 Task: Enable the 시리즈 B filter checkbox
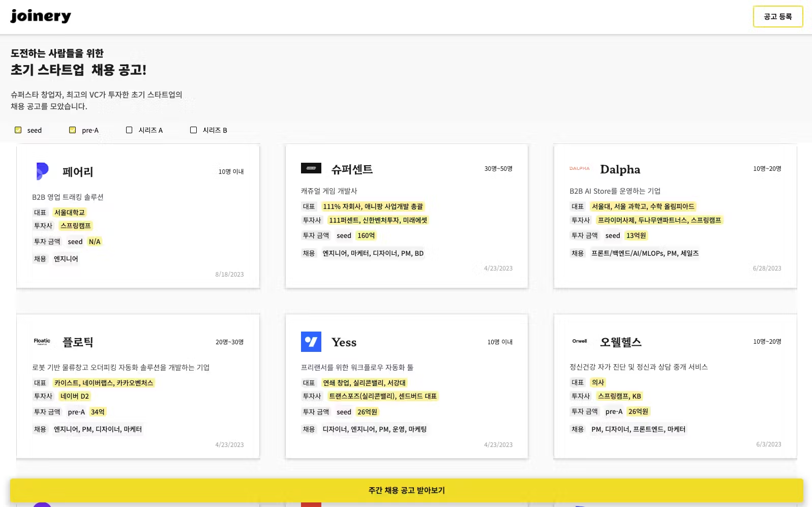[194, 130]
